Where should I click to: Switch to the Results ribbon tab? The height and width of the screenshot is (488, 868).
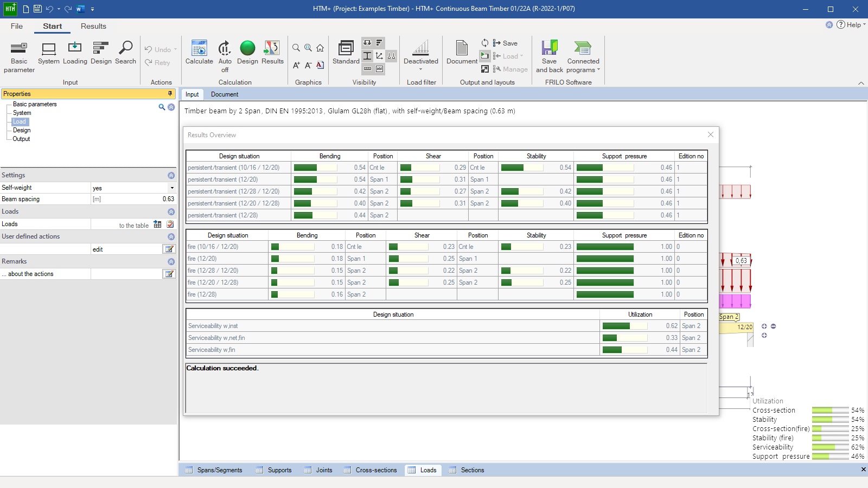93,26
